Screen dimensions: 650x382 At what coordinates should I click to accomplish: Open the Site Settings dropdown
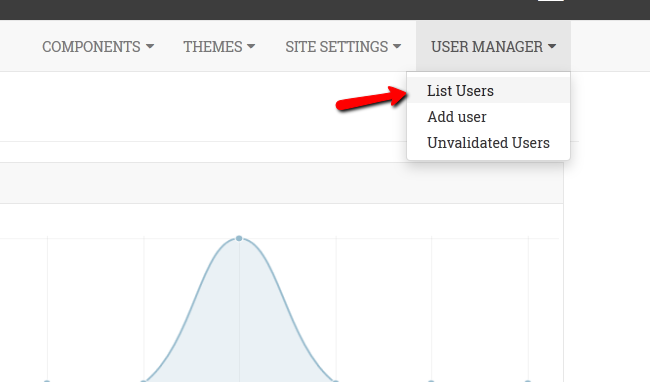click(343, 46)
